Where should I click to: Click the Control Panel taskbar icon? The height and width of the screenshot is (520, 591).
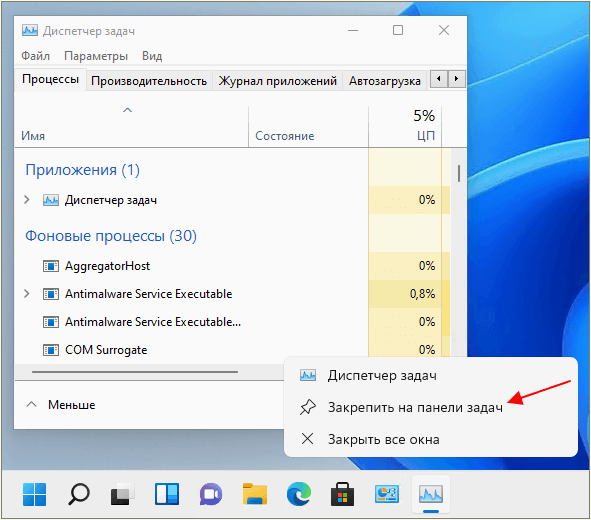(x=387, y=494)
